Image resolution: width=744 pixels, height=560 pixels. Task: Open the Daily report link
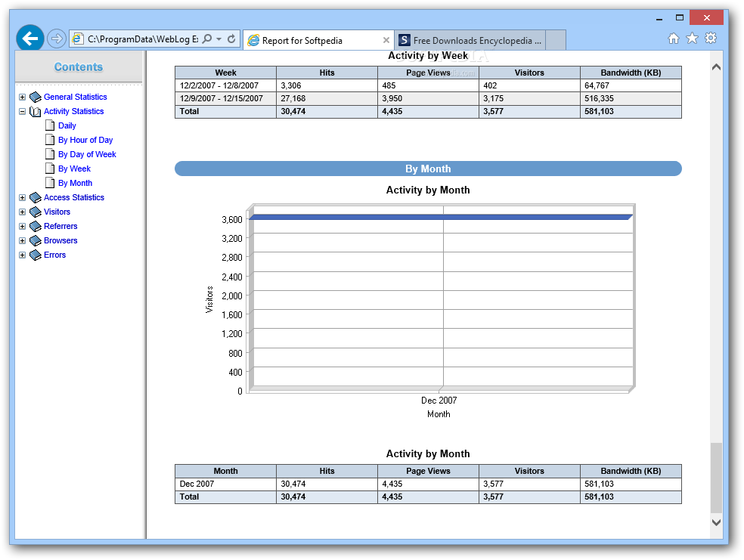67,125
